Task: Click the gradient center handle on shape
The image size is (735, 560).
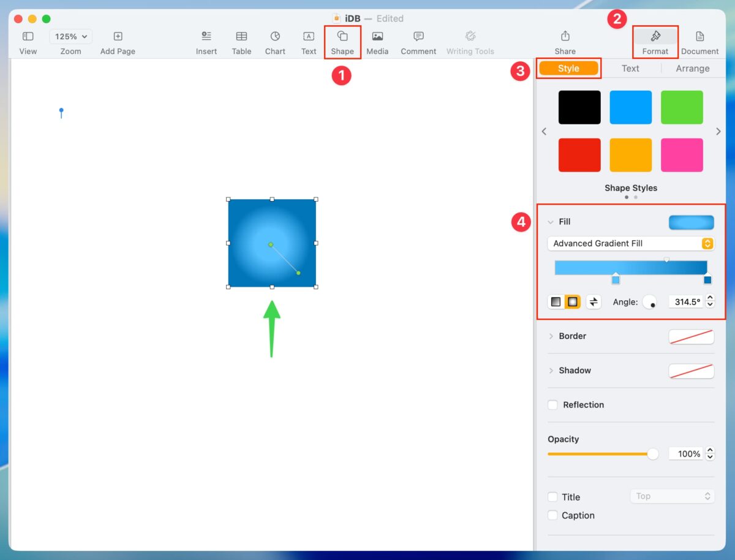Action: tap(270, 244)
